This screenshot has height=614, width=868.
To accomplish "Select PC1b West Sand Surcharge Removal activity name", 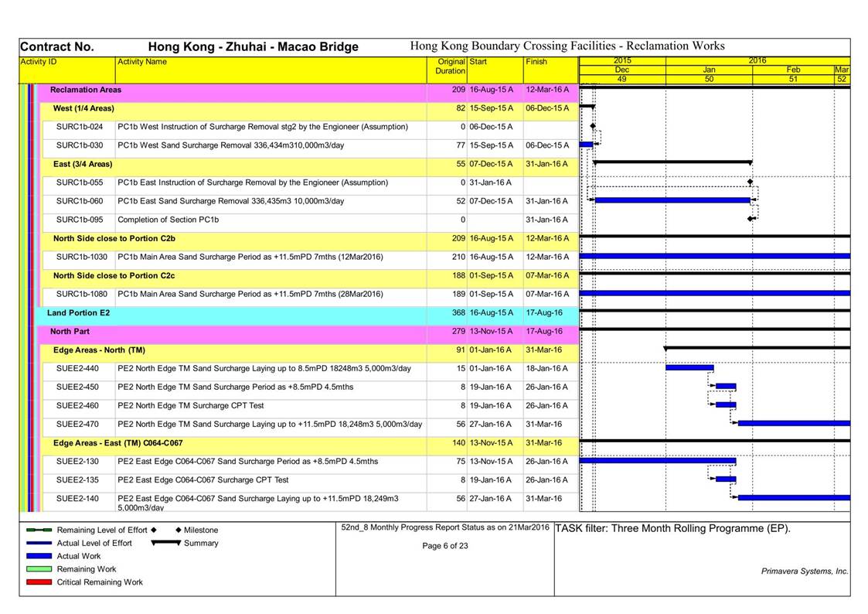I will click(x=231, y=145).
